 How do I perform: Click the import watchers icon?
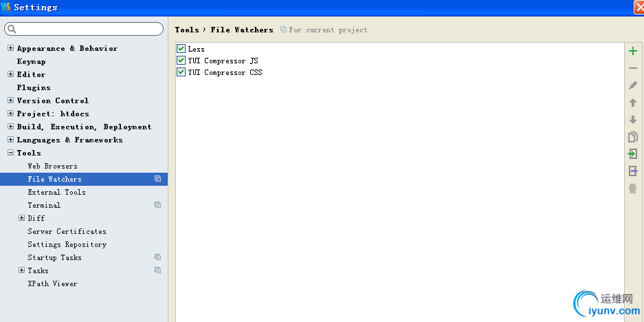[x=633, y=154]
